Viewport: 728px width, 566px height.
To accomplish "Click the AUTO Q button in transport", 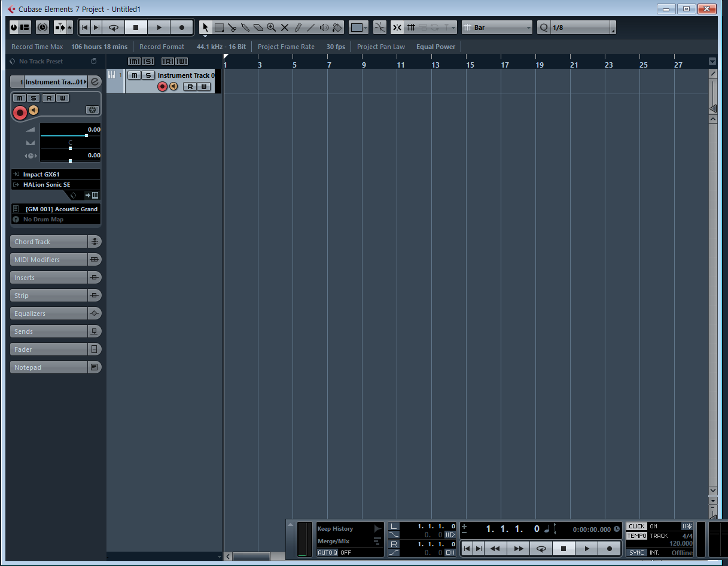I will click(327, 552).
